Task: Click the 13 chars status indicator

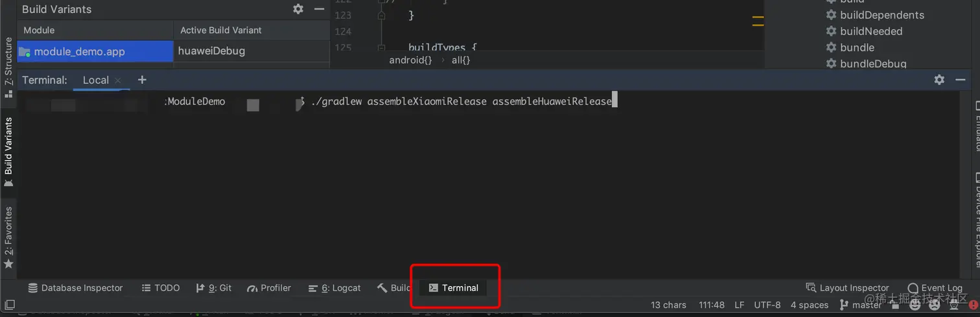Action: pyautogui.click(x=668, y=305)
